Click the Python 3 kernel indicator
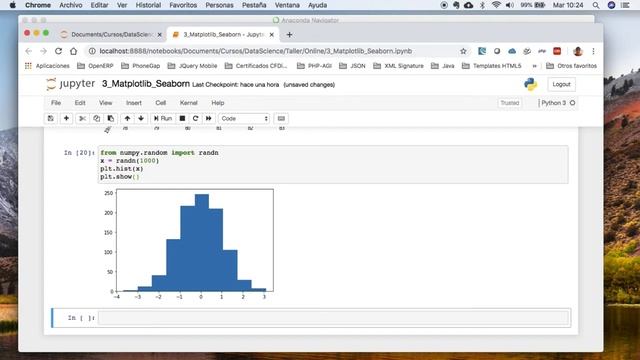The width and height of the screenshot is (640, 360). point(558,103)
